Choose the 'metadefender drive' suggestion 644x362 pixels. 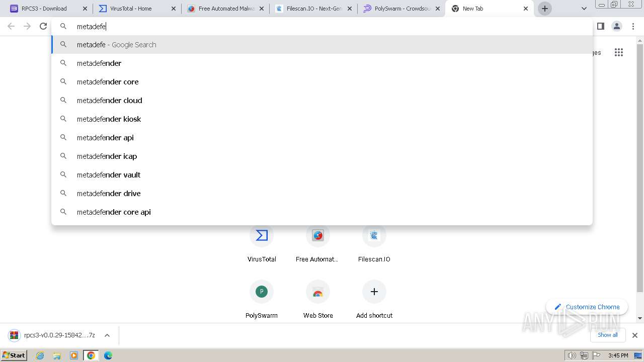click(x=322, y=194)
